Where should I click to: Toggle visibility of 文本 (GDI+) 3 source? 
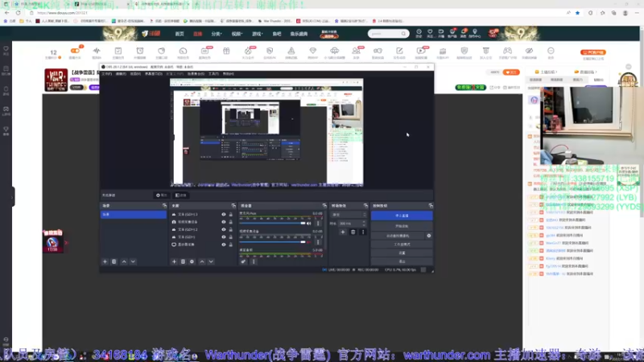click(x=224, y=214)
